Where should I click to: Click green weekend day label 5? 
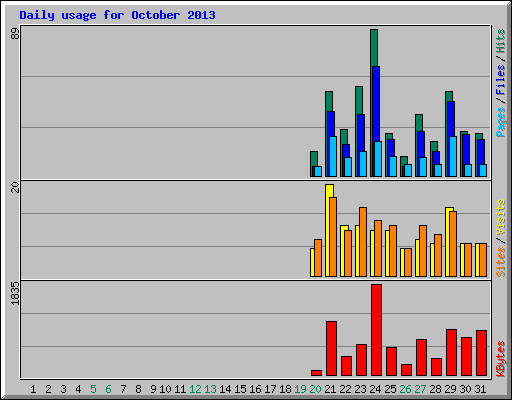93,389
